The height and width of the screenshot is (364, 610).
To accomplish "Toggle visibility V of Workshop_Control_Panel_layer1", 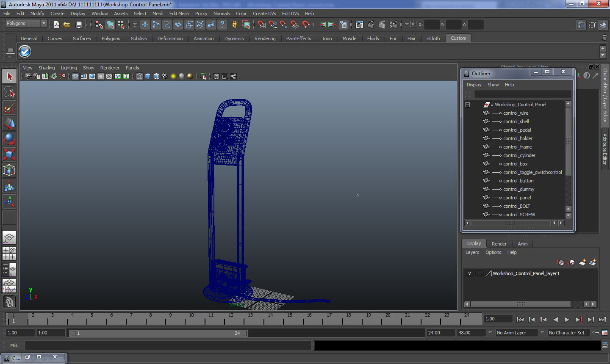I will (469, 273).
